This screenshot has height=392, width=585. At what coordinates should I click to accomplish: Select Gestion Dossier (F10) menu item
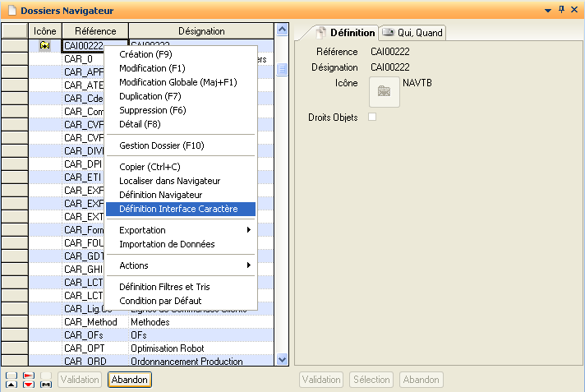[161, 145]
